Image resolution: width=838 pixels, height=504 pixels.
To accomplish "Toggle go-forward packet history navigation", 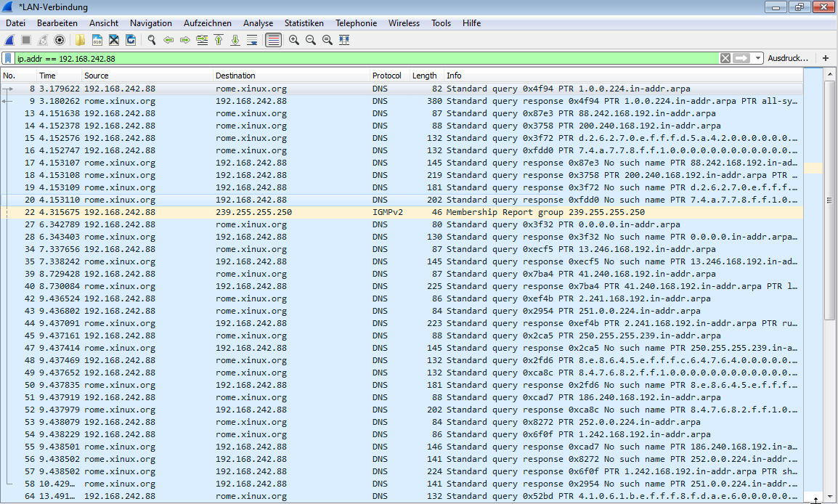I will click(x=186, y=40).
